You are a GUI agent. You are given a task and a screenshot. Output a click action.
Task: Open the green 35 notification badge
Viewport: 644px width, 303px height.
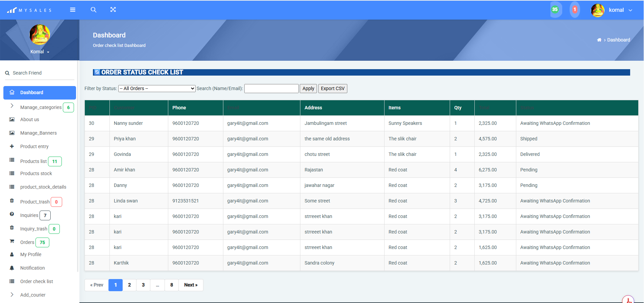pyautogui.click(x=555, y=9)
